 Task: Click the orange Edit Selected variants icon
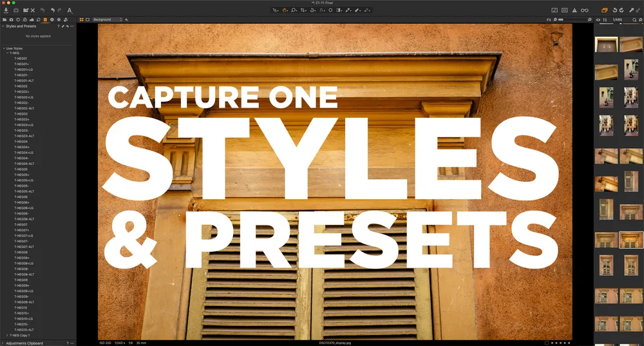click(x=604, y=10)
